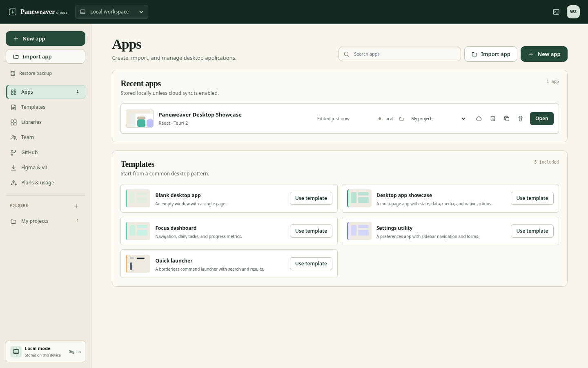Click New app button in header
This screenshot has height=368, width=588.
[x=544, y=54]
